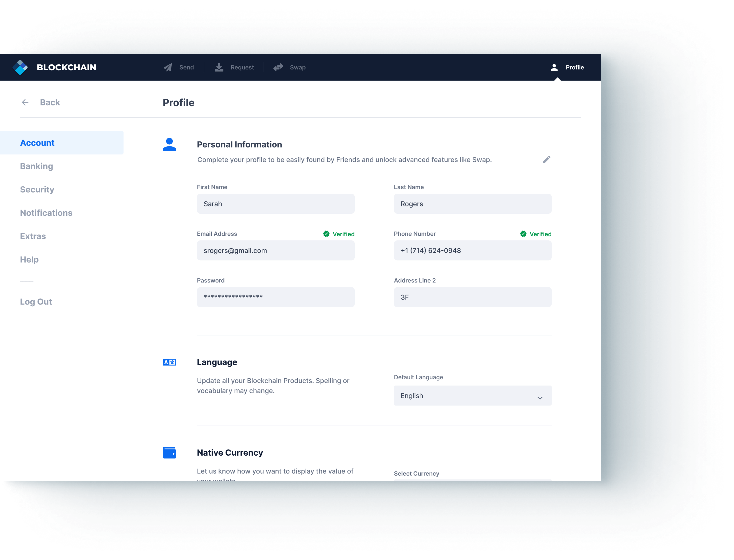This screenshot has width=734, height=560.
Task: Go to Security settings
Action: pos(37,189)
